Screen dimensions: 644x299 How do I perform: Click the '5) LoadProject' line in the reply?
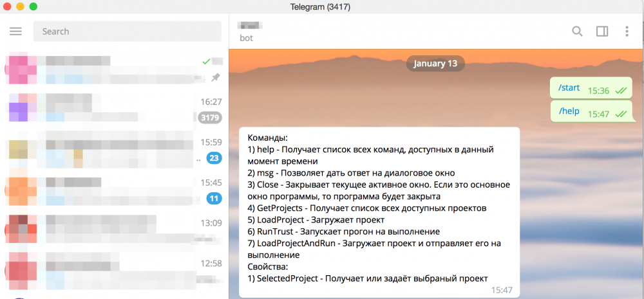[x=316, y=220]
